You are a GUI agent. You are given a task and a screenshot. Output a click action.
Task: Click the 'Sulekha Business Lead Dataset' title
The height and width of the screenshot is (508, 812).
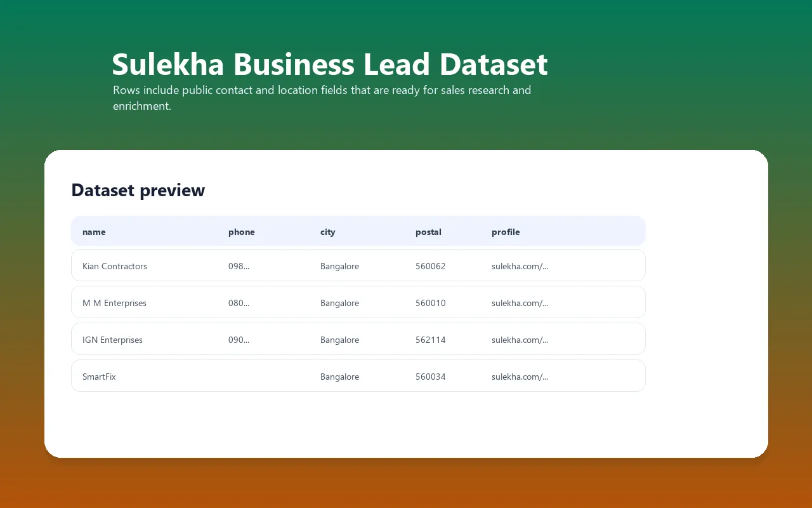click(x=330, y=64)
